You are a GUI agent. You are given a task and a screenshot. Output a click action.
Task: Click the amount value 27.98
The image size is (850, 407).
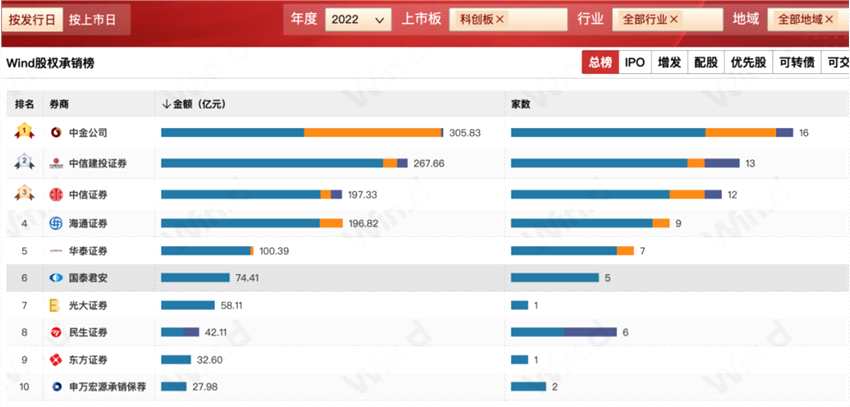click(204, 387)
